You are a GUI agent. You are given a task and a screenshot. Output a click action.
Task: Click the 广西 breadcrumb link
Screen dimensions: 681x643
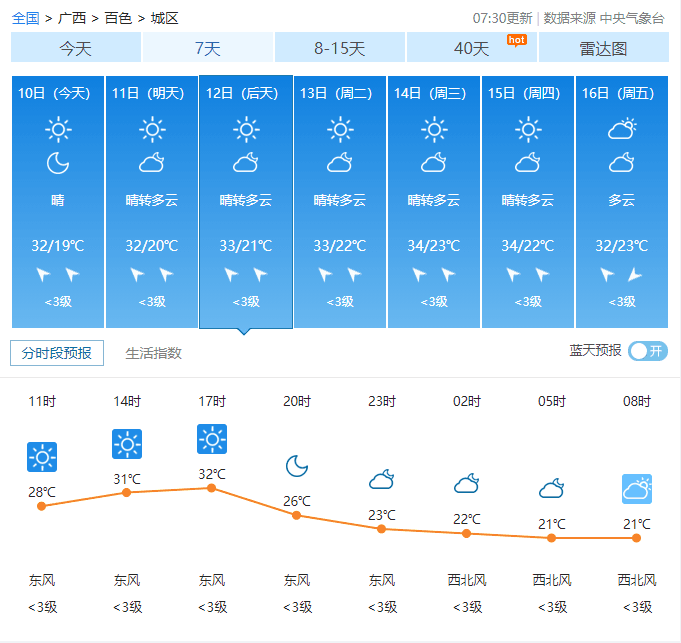click(72, 18)
